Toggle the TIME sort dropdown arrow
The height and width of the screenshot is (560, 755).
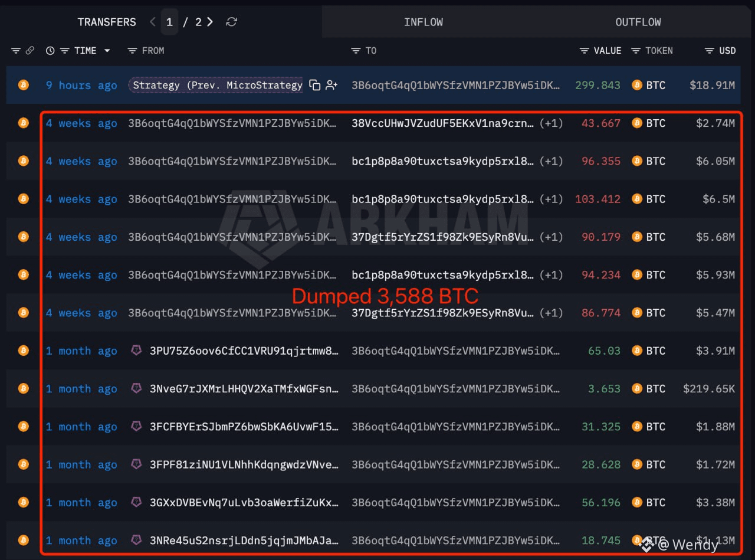coord(107,51)
